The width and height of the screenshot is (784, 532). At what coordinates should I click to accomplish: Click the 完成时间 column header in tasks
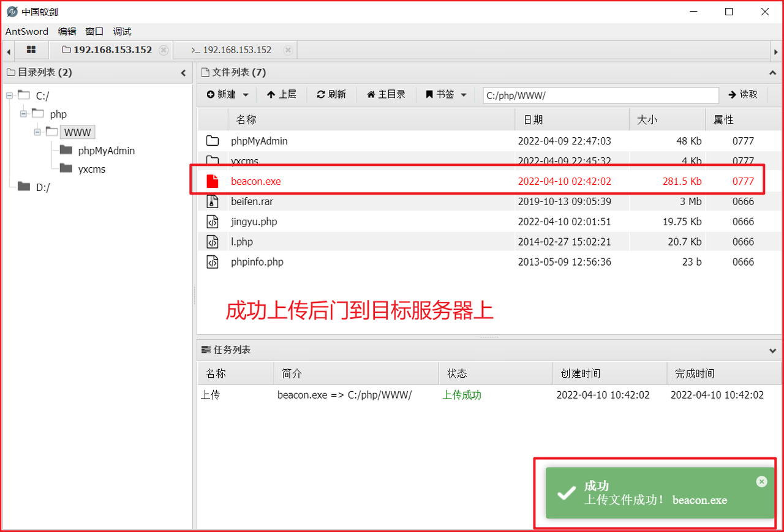(724, 373)
